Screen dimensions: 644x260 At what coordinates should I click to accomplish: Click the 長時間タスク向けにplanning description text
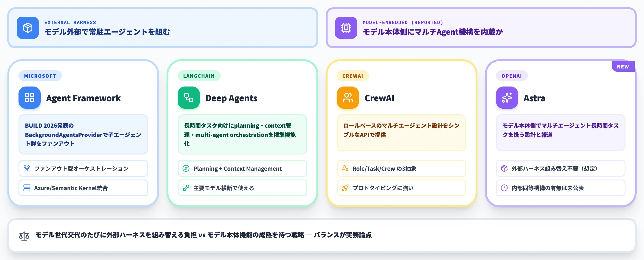click(240, 134)
